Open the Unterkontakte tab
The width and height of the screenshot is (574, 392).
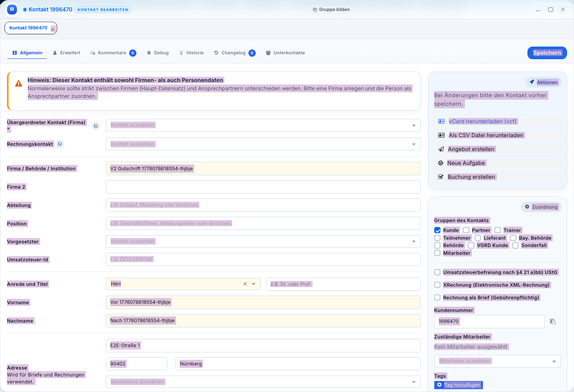point(285,53)
